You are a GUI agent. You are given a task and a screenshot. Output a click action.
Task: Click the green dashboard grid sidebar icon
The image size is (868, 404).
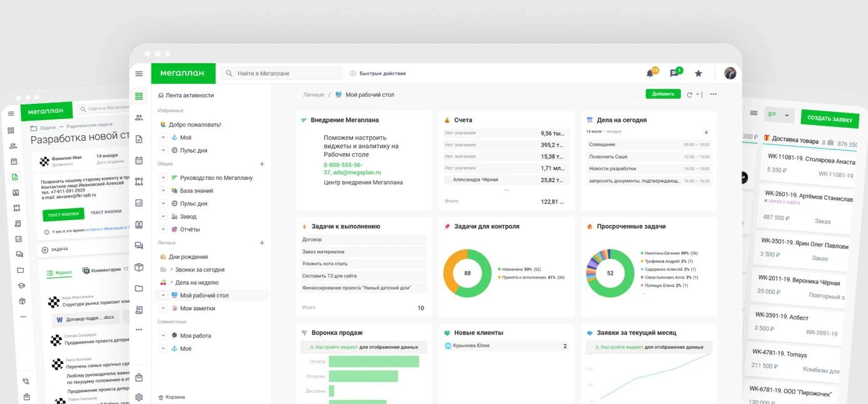click(x=139, y=96)
